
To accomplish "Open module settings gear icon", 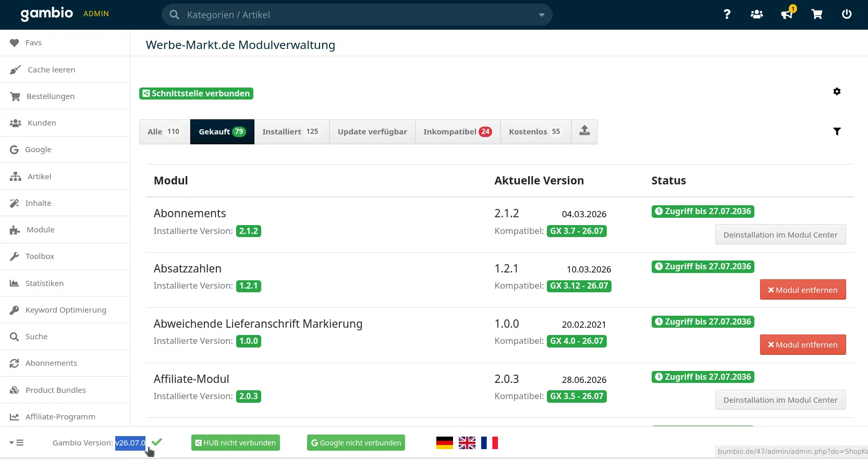I will (x=837, y=92).
